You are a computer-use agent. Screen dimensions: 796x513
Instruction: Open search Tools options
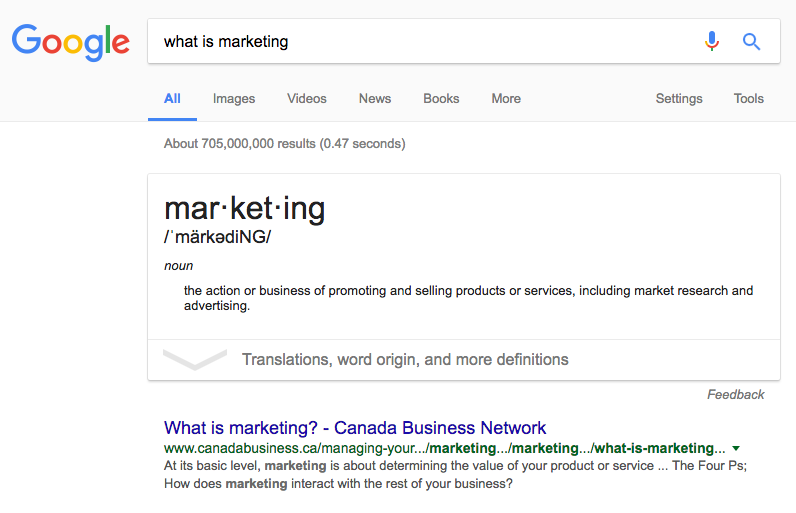(748, 98)
